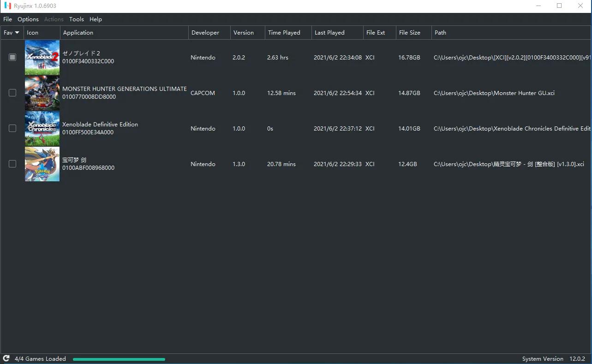Select the Xenoblade Chronicles Definitive Edition cover
The height and width of the screenshot is (364, 592).
pyautogui.click(x=42, y=129)
